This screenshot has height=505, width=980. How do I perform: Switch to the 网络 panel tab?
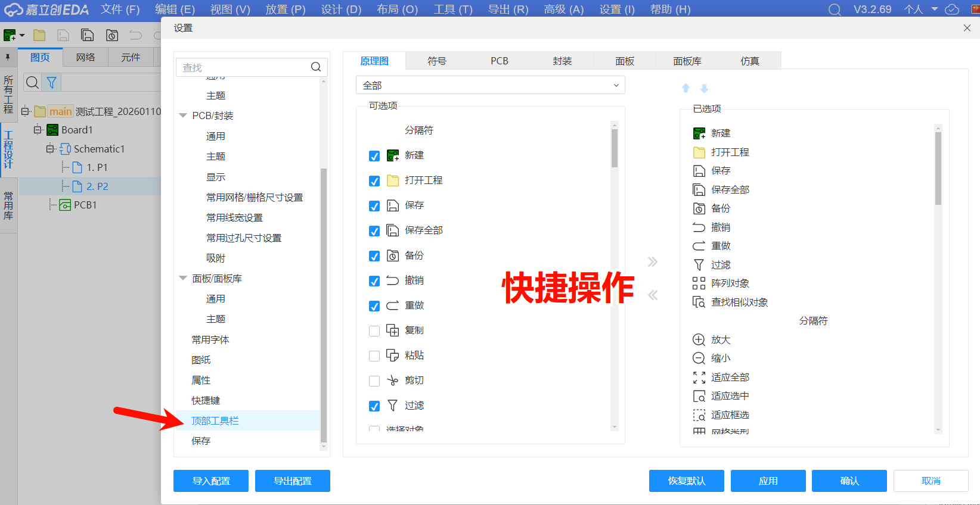point(86,57)
